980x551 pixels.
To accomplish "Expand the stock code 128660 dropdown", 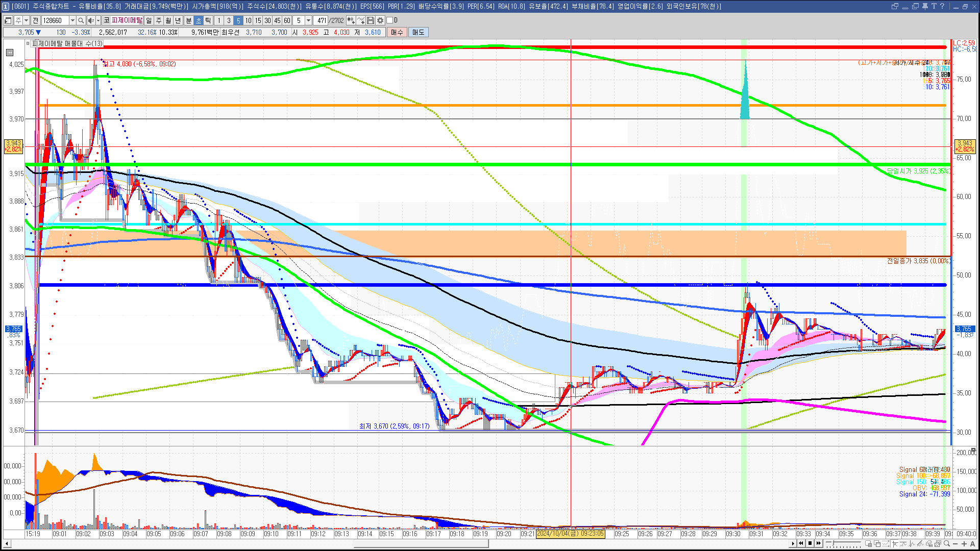I will [72, 20].
